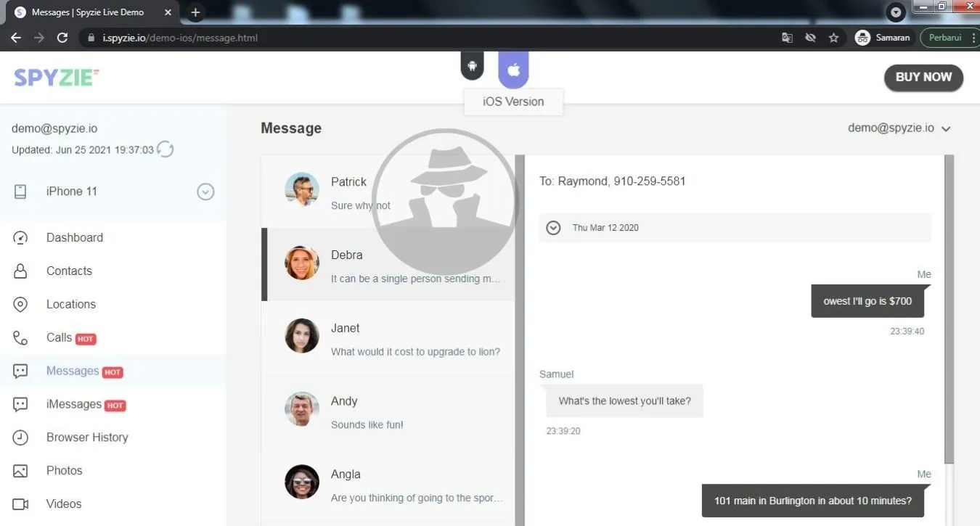Open Patrick's conversation
Screen dimensions: 980x526
388,191
